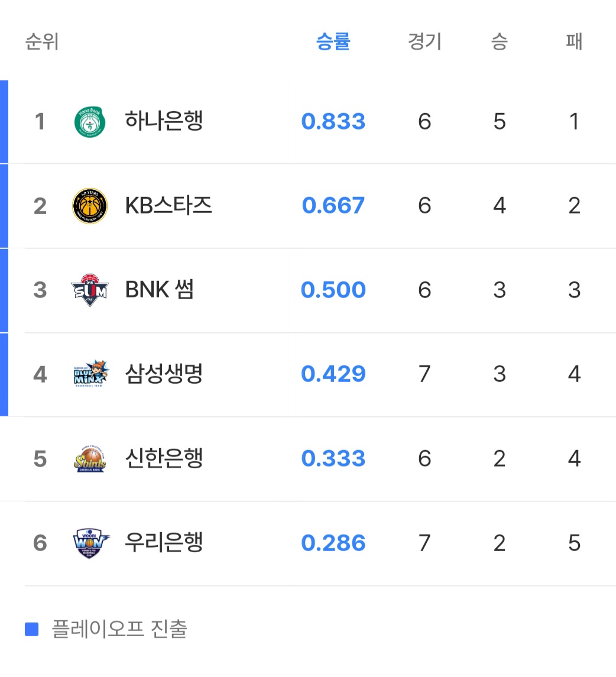Image resolution: width=616 pixels, height=677 pixels.
Task: Click the blue 플레이오프 진출 legend square
Action: click(x=32, y=629)
